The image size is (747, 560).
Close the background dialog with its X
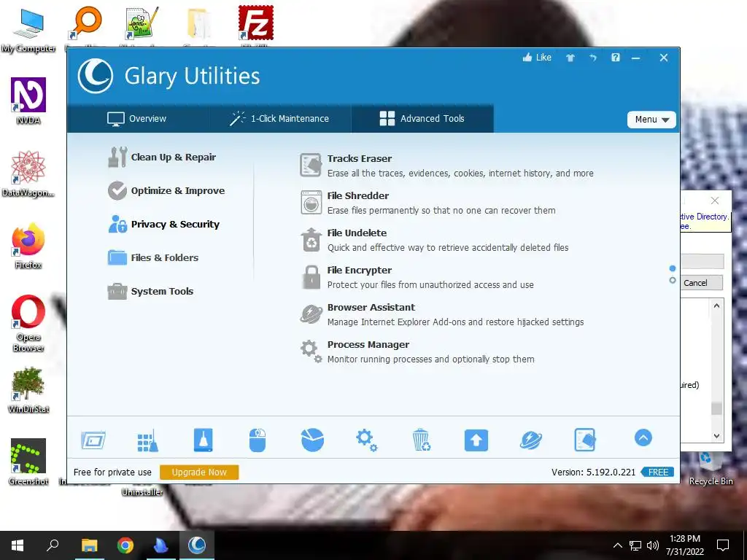click(715, 201)
